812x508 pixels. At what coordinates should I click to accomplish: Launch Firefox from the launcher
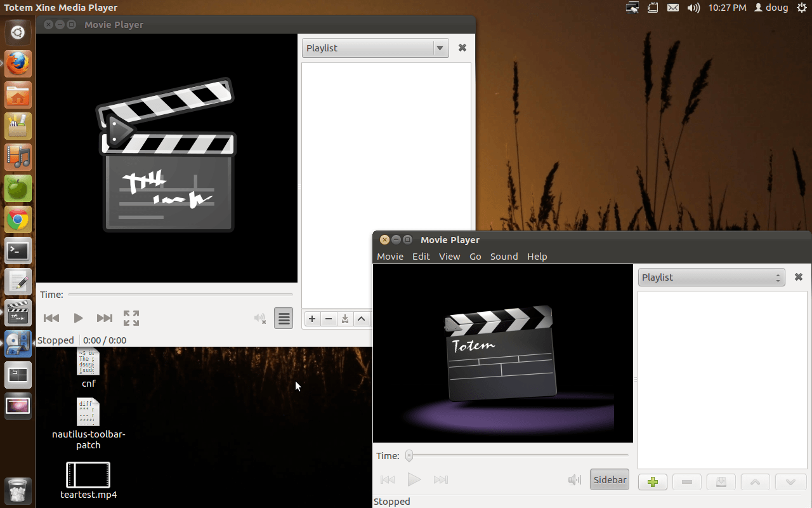tap(18, 64)
